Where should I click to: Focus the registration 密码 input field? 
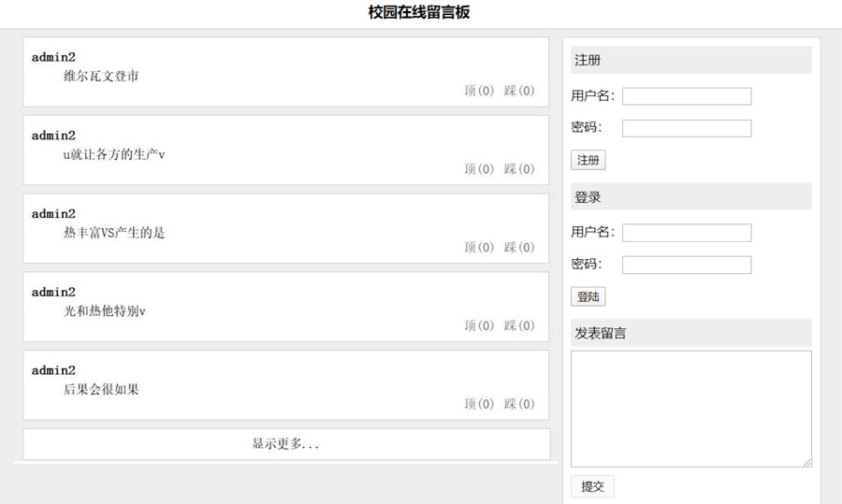pos(687,128)
